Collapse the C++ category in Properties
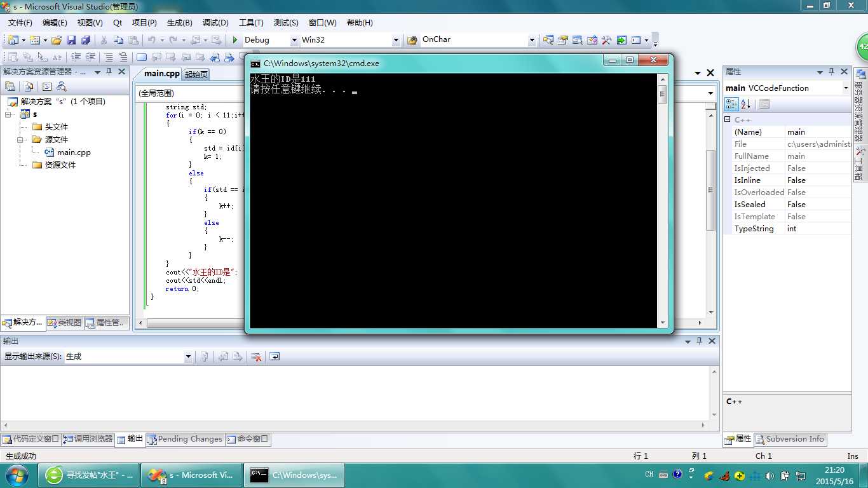Screen dimensions: 868x488 click(x=728, y=119)
